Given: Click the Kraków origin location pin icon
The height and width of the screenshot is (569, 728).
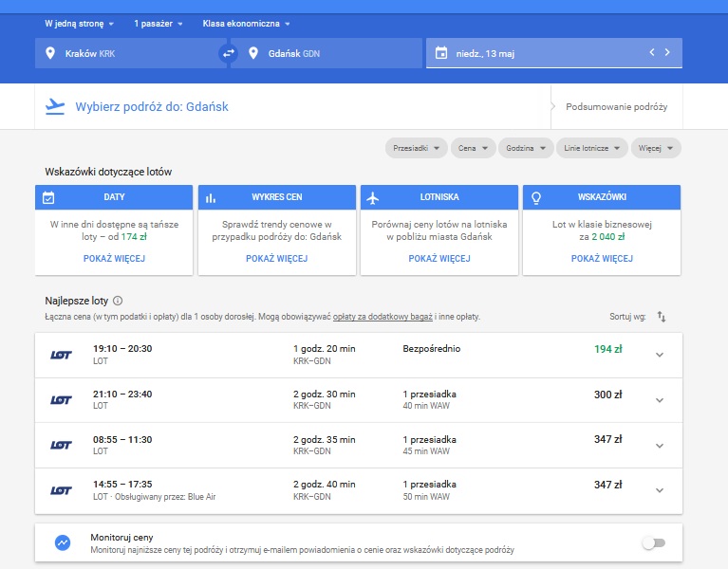Looking at the screenshot, I should [x=50, y=53].
